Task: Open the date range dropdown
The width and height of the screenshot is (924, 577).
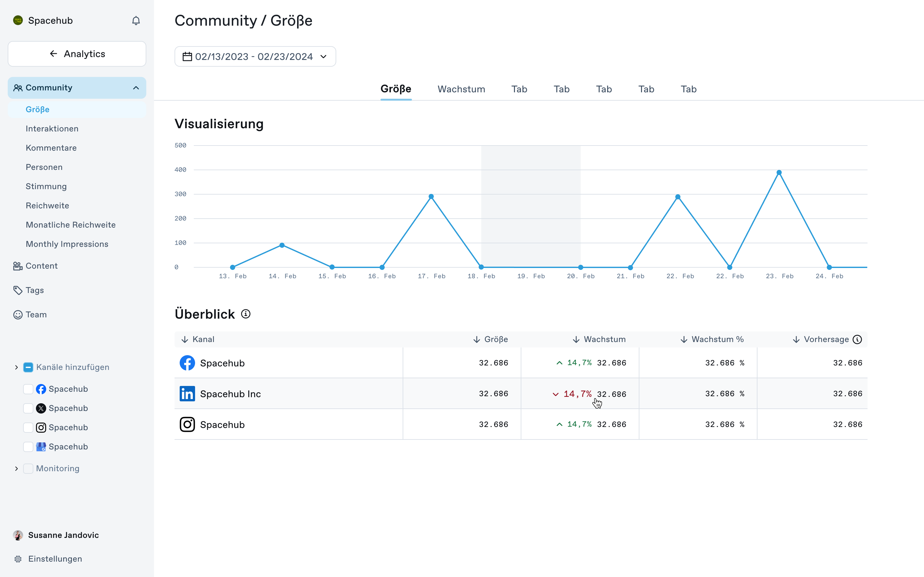Action: pyautogui.click(x=255, y=56)
